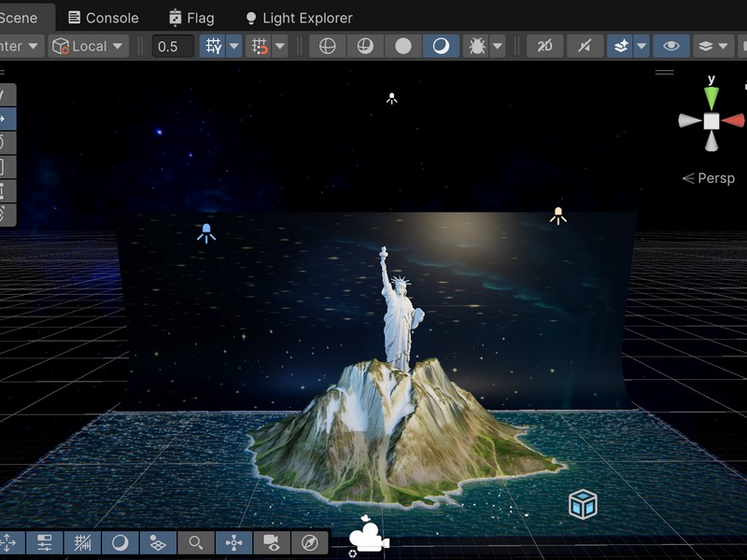Click the blue cube gizmo in the scene
747x560 pixels.
tap(583, 505)
